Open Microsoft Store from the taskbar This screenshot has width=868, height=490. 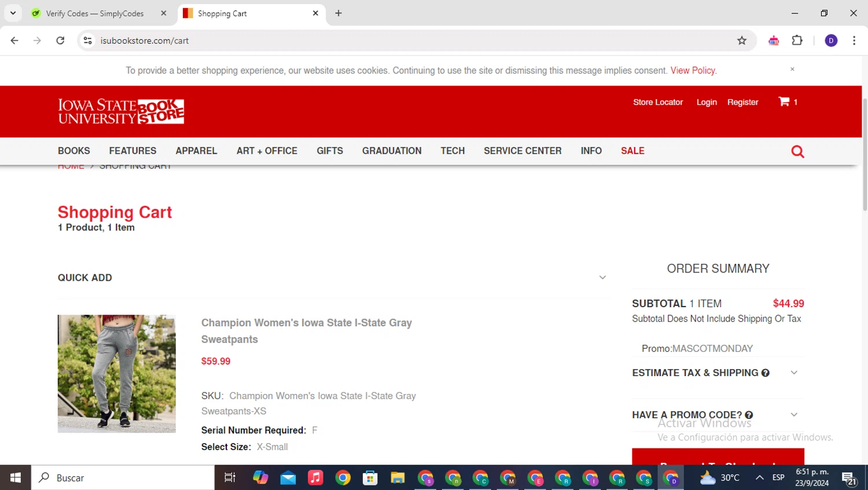tap(370, 477)
